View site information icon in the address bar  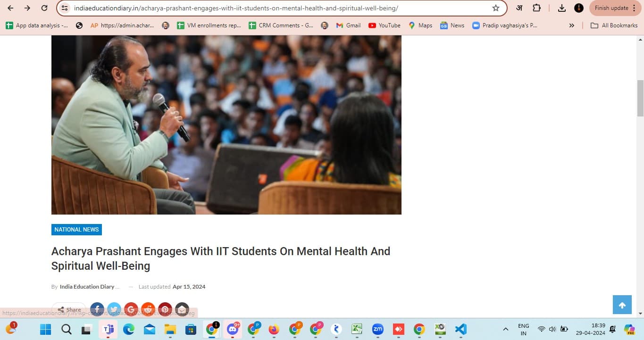(x=65, y=8)
